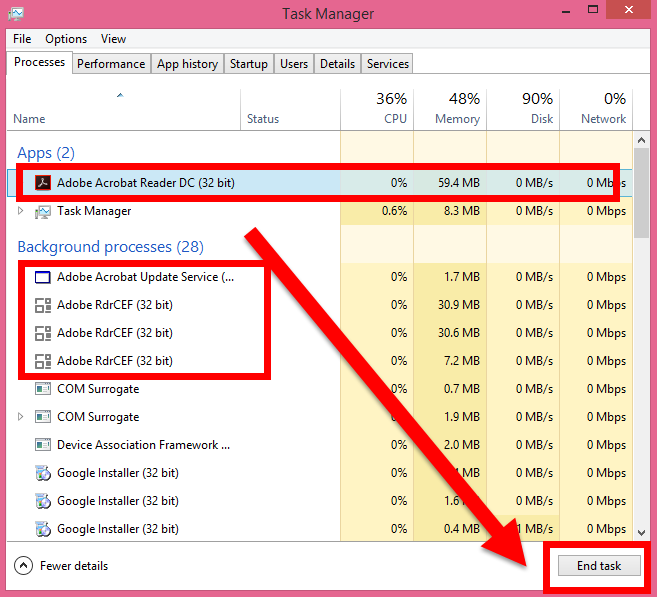Screen dimensions: 657x597
Task: Click the 2.0 MB memory value
Action: (462, 445)
